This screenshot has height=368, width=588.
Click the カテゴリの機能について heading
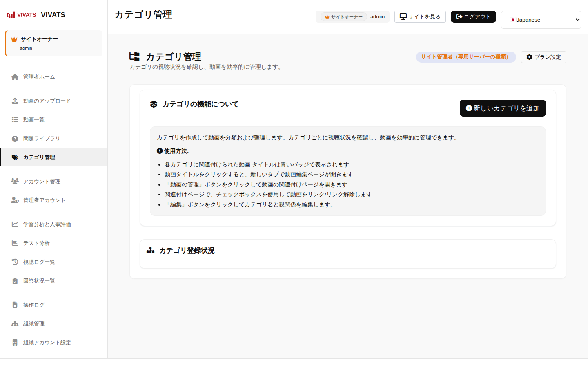200,104
